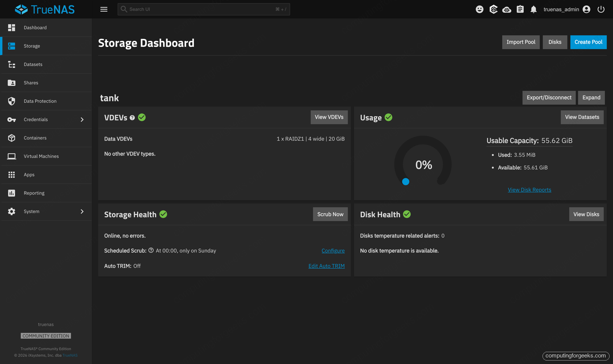Open the TrueNAS Connect cloud icon
The height and width of the screenshot is (364, 613).
[507, 10]
